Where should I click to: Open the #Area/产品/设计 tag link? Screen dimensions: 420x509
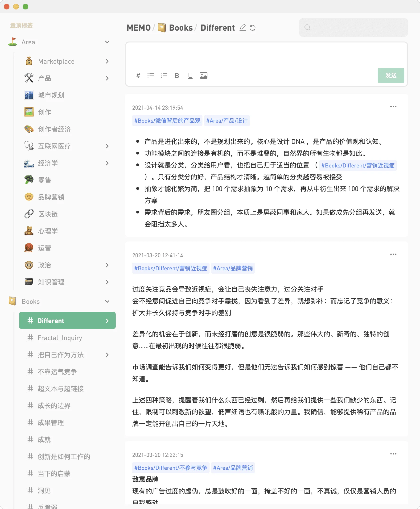227,121
